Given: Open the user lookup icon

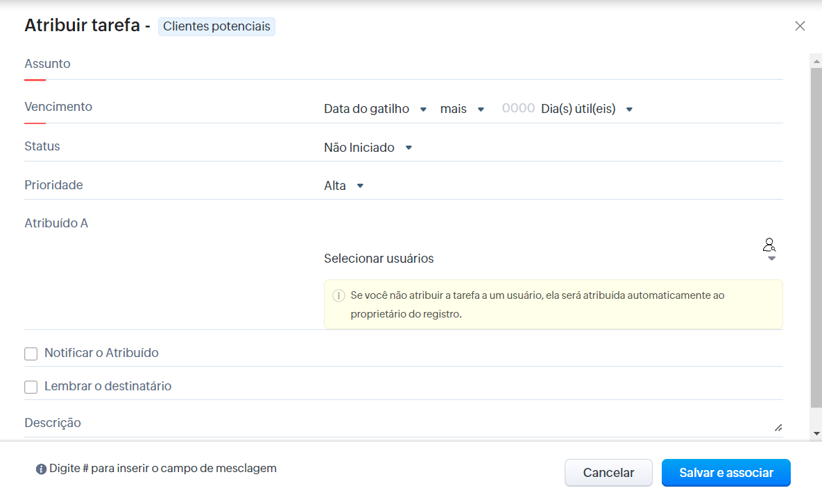Looking at the screenshot, I should tap(769, 245).
